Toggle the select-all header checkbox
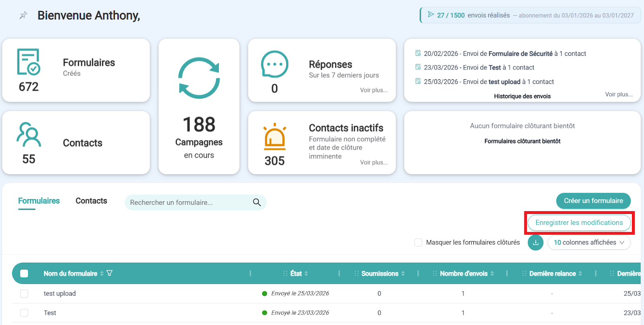Viewport: 644px width, 325px height. [24, 274]
